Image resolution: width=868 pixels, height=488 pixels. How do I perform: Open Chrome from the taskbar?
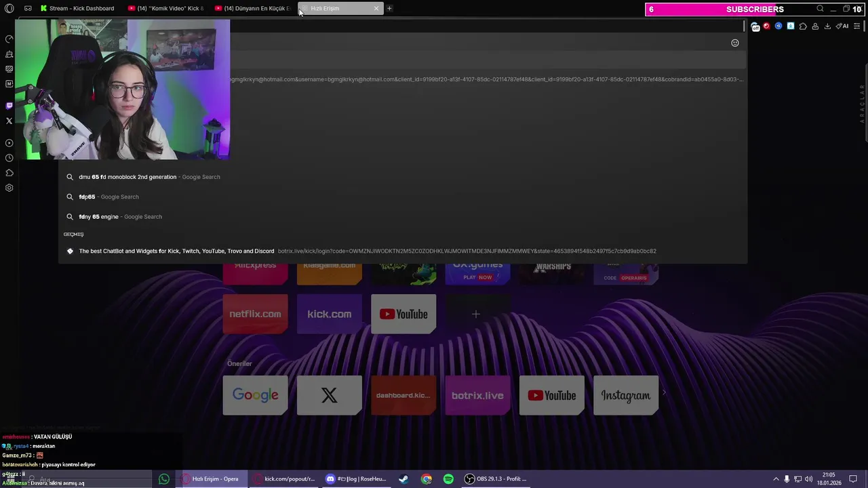point(426,479)
